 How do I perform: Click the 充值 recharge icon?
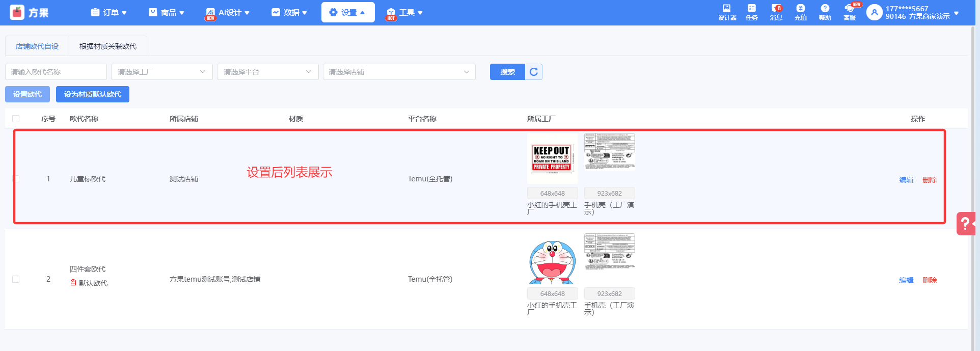click(x=800, y=12)
